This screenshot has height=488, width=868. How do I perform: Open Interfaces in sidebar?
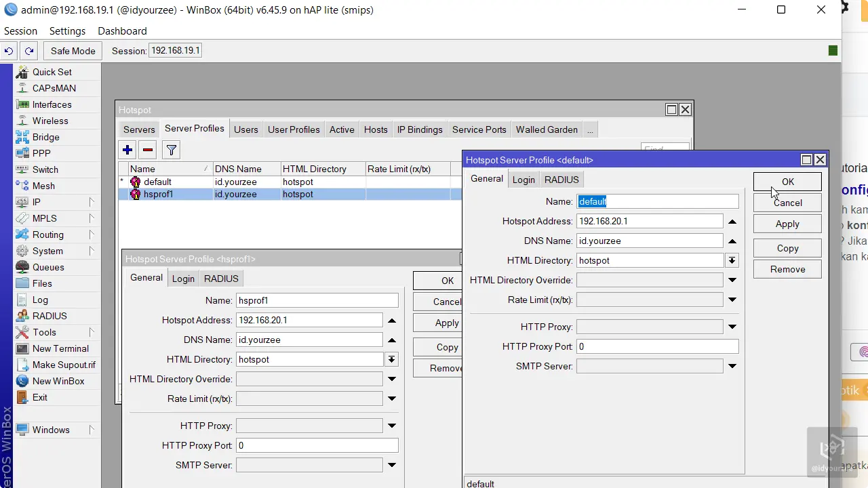coord(52,104)
